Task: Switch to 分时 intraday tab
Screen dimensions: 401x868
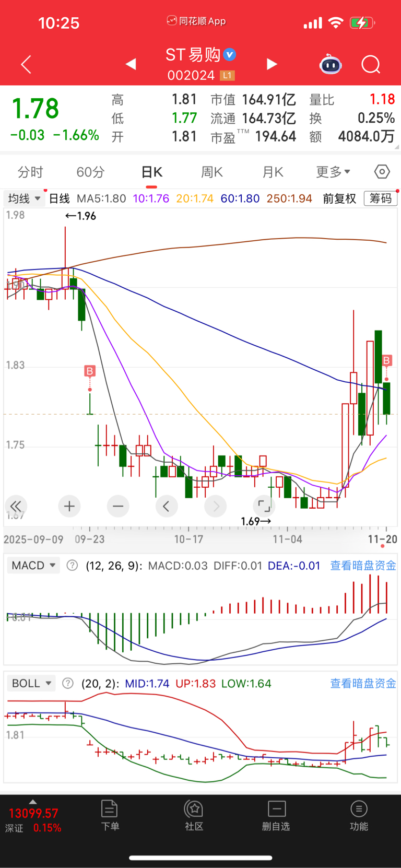Action: click(30, 172)
